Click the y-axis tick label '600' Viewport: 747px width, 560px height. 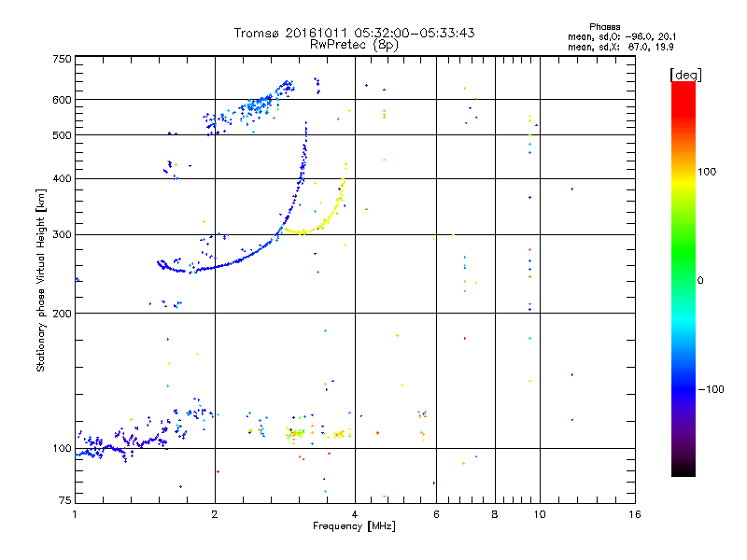tap(62, 100)
